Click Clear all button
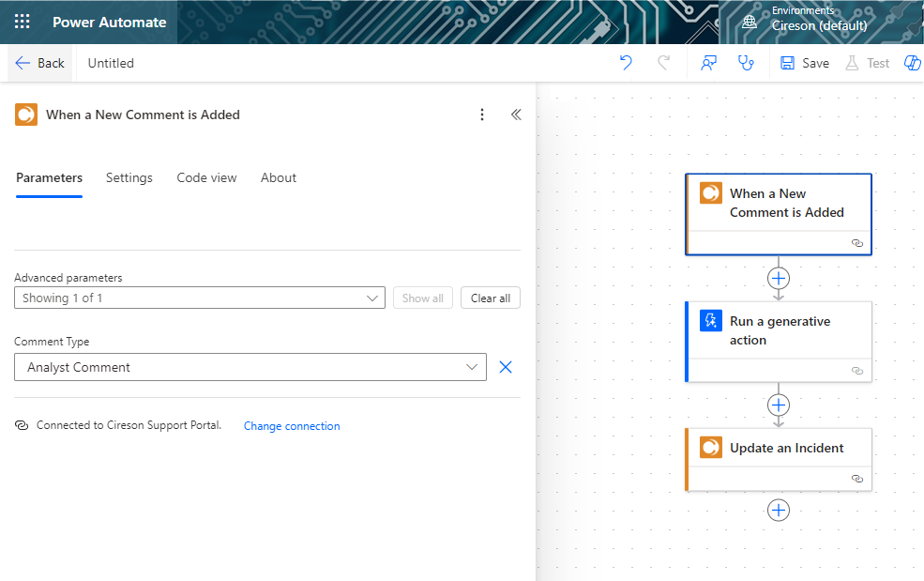The image size is (924, 581). (x=491, y=298)
